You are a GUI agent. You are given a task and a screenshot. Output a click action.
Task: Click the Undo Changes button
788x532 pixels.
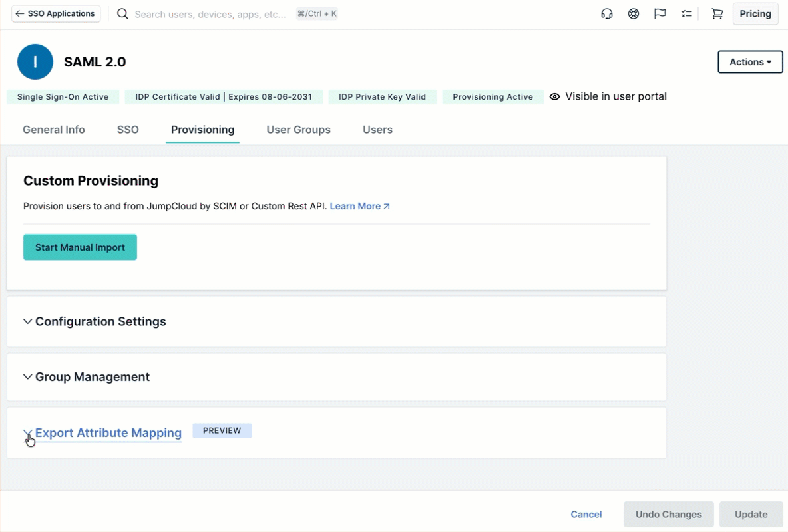click(668, 515)
